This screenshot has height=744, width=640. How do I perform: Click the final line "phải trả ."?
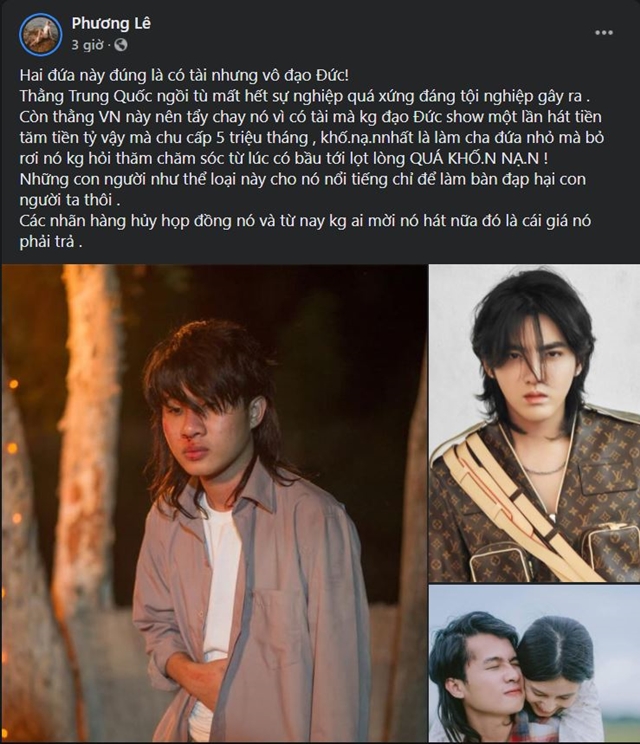tap(51, 242)
